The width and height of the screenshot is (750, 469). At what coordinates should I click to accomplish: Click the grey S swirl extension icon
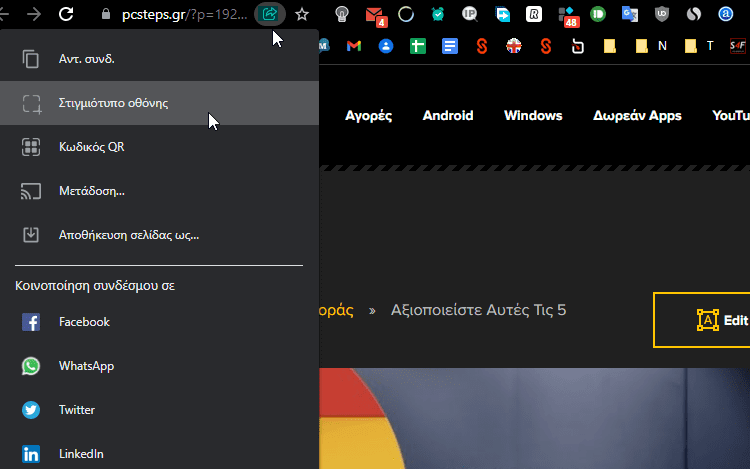pos(694,14)
